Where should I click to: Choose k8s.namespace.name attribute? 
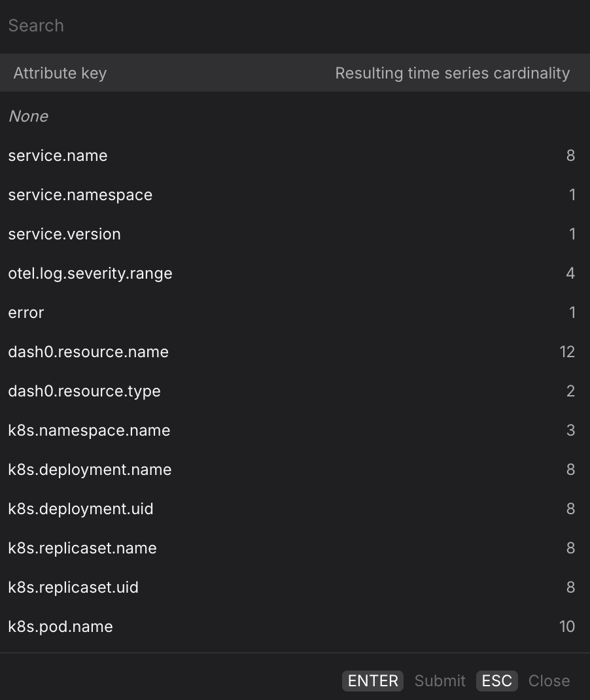tap(89, 430)
